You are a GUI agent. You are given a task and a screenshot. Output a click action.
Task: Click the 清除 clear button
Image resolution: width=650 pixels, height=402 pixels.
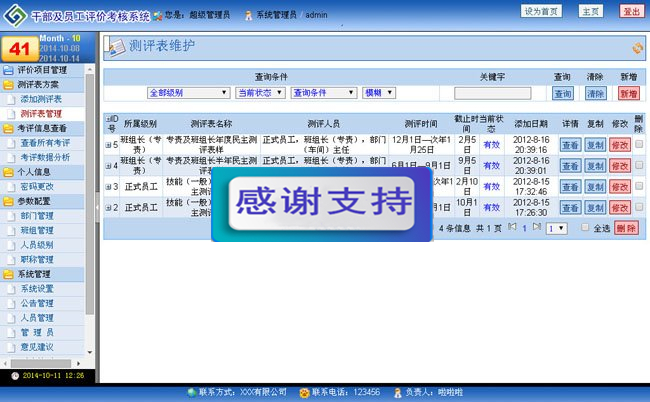pyautogui.click(x=596, y=94)
